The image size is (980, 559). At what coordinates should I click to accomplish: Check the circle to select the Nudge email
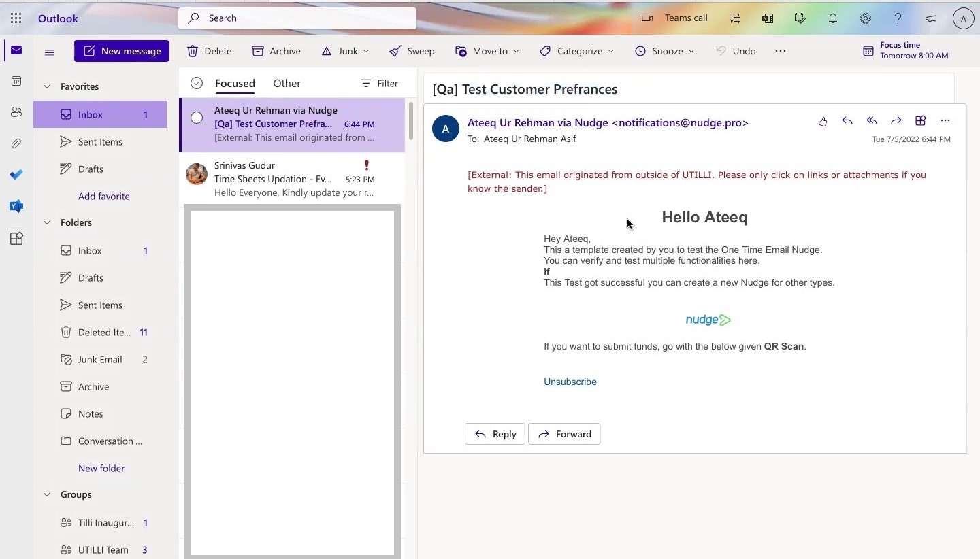coord(197,118)
